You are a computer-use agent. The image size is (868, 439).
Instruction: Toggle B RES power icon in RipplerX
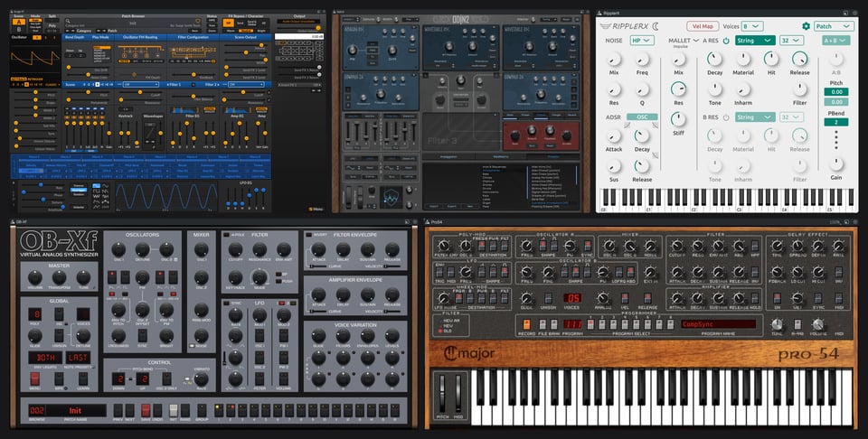click(x=726, y=117)
